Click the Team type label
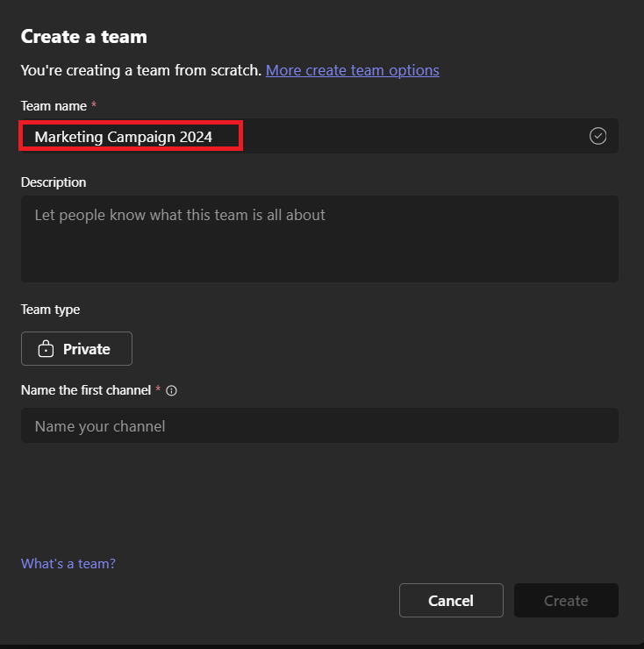The height and width of the screenshot is (649, 644). [51, 310]
